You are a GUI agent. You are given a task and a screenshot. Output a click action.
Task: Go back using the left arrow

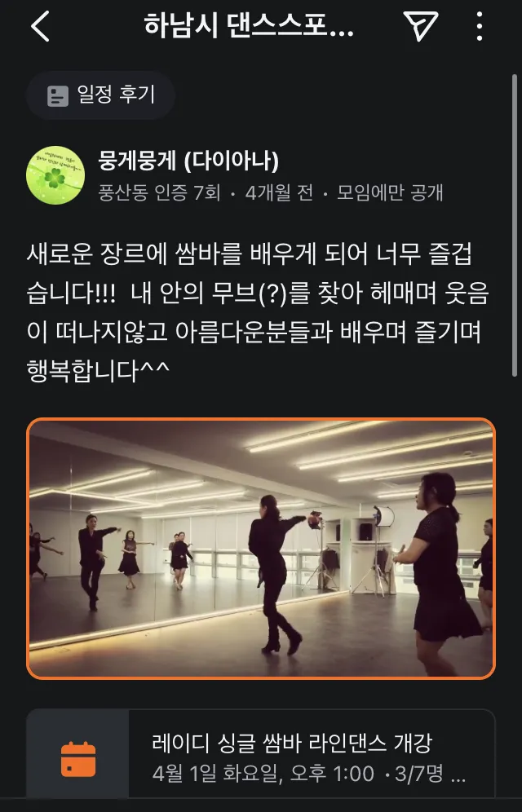point(41,26)
